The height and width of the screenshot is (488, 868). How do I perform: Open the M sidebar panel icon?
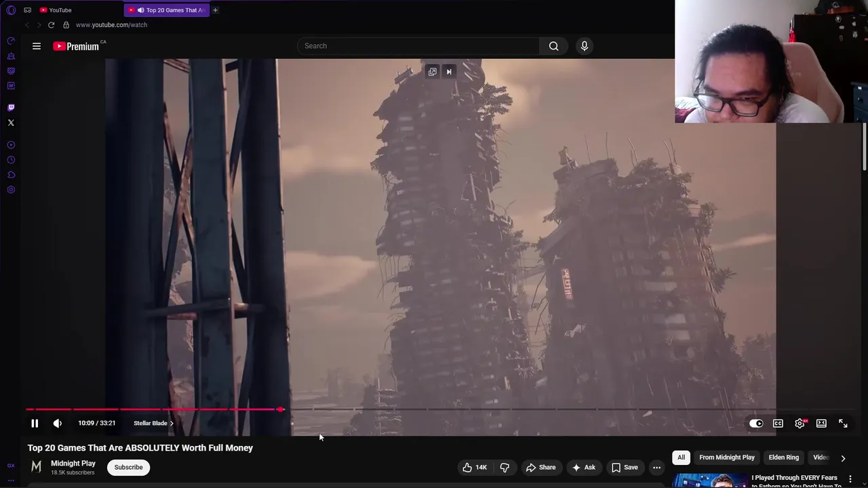point(11,86)
